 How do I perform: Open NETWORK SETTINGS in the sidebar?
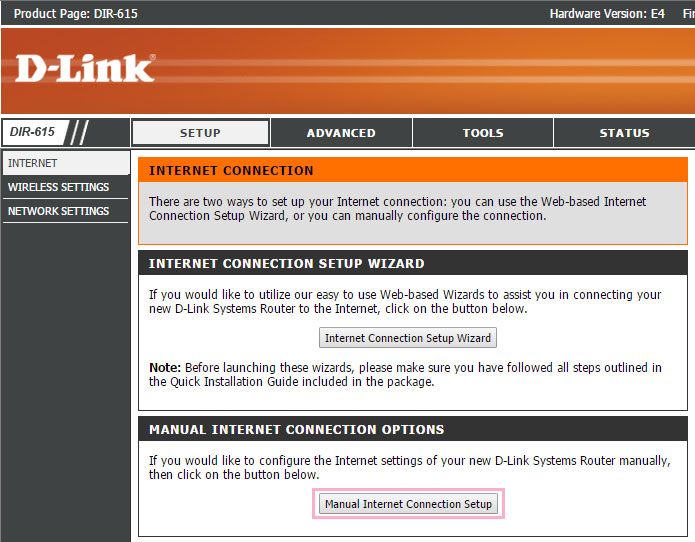pos(65,211)
